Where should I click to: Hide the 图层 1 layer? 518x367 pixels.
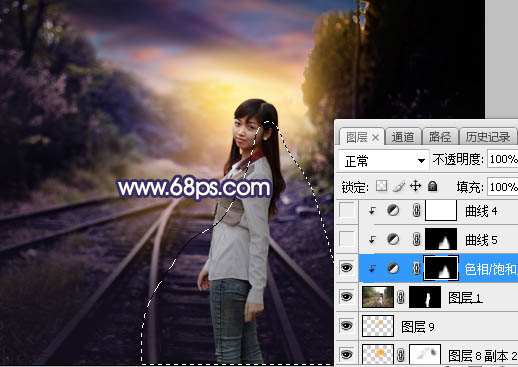pos(347,296)
